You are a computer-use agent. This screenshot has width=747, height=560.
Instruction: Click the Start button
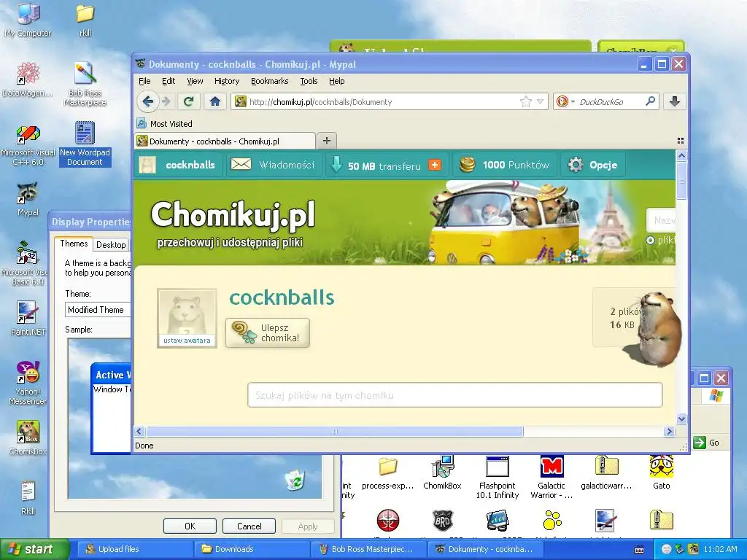(x=35, y=549)
